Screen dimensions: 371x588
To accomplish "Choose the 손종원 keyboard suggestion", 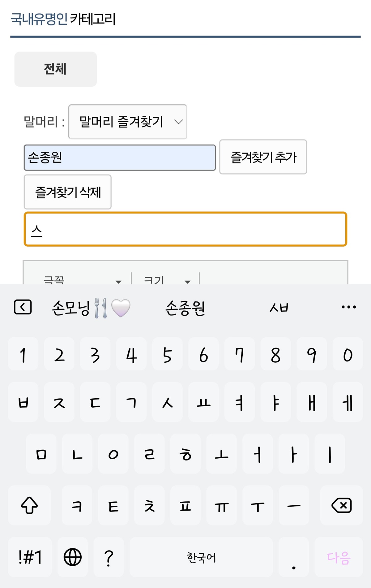I will 185,308.
